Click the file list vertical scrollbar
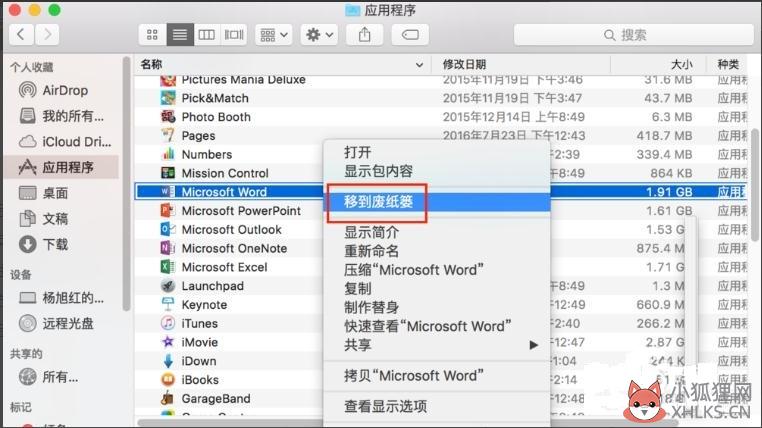Screen dimensions: 762x428 coord(755,185)
